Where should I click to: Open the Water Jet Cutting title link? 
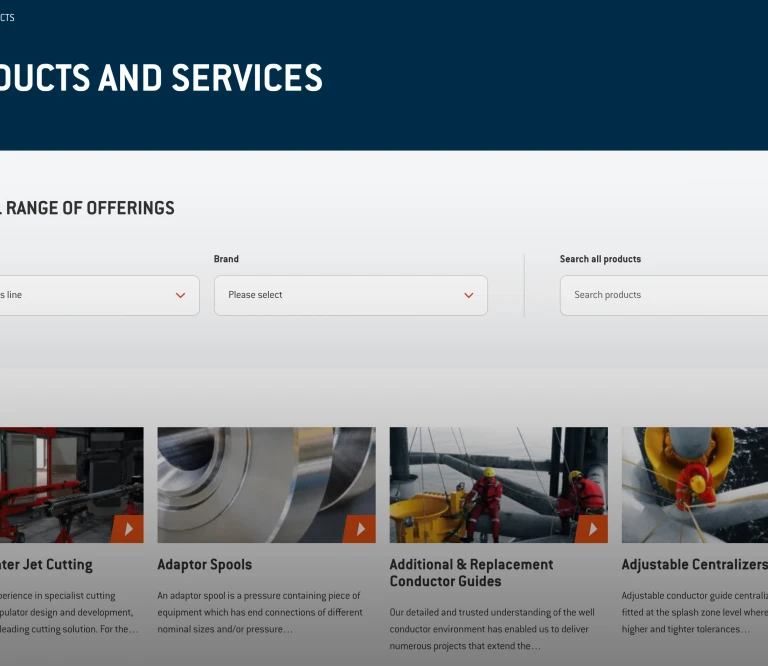point(46,565)
